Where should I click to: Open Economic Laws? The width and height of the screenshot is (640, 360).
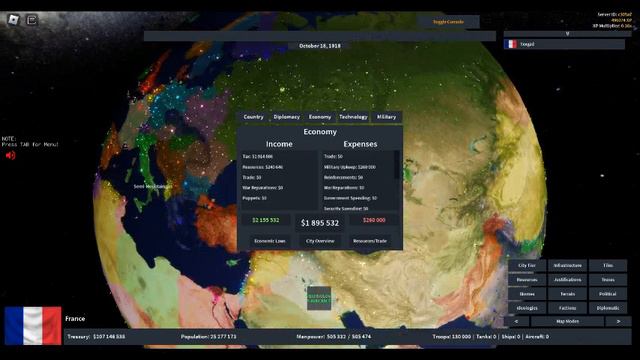click(270, 241)
